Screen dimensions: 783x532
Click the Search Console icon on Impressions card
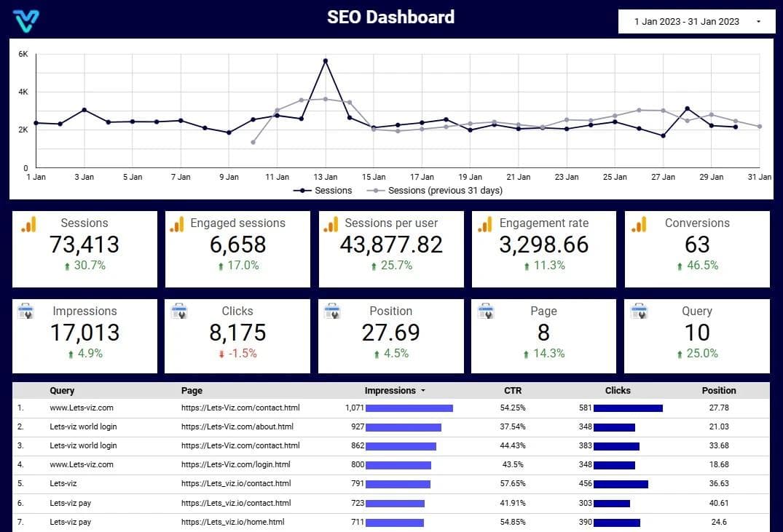click(x=27, y=312)
